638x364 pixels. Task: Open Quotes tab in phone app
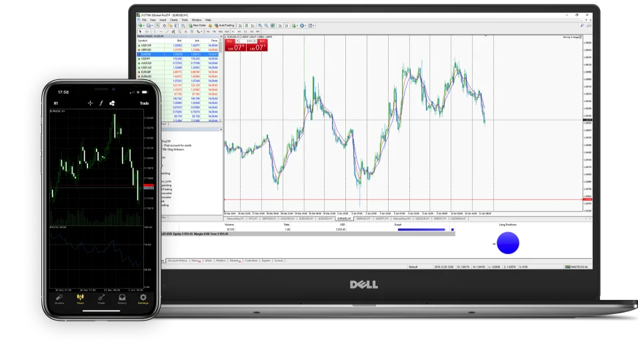tap(59, 299)
